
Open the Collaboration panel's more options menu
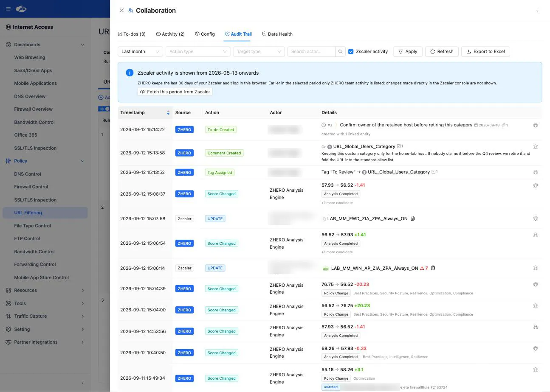pos(537,10)
